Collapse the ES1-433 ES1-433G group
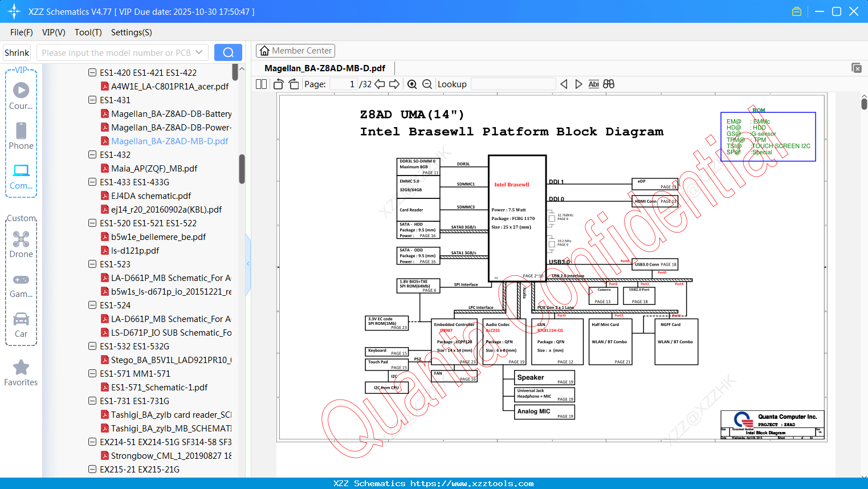The image size is (868, 489). pyautogui.click(x=92, y=182)
